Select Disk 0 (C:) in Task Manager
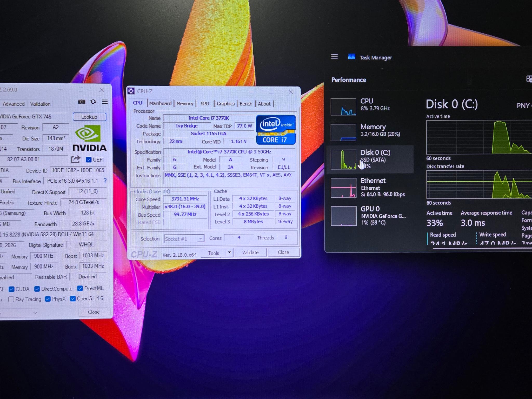 coord(370,159)
